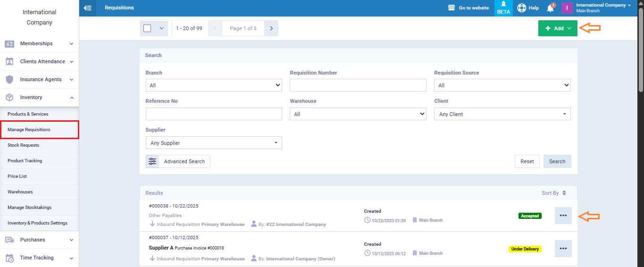
Task: Open the Branch filter dropdown
Action: tap(214, 85)
